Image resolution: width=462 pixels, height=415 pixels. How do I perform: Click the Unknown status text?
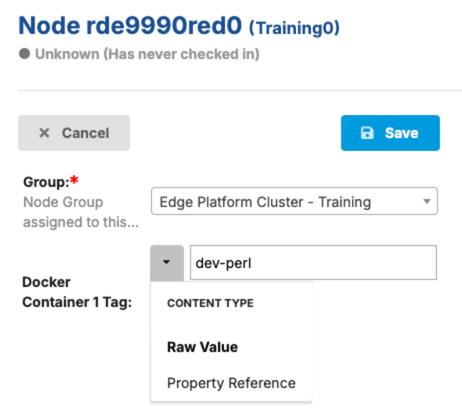(147, 54)
